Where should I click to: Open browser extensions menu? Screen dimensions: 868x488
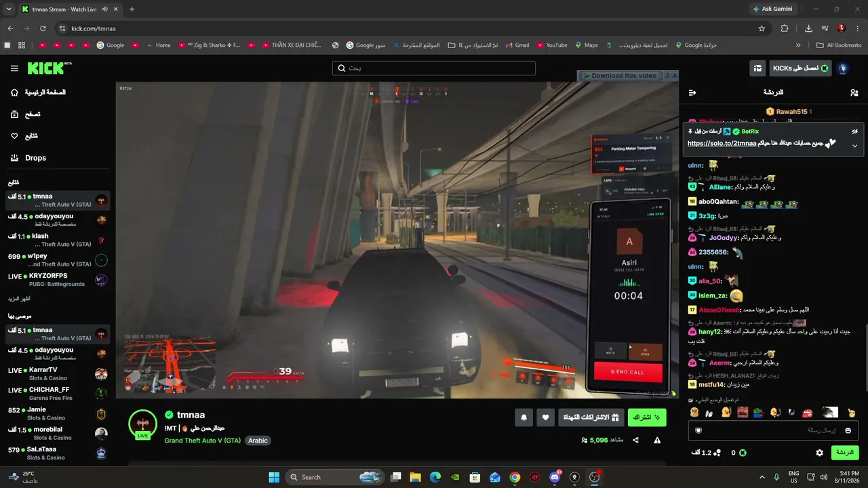pyautogui.click(x=785, y=28)
